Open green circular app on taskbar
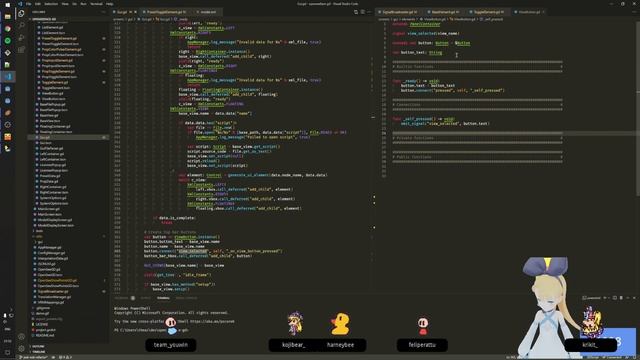 pos(7,41)
